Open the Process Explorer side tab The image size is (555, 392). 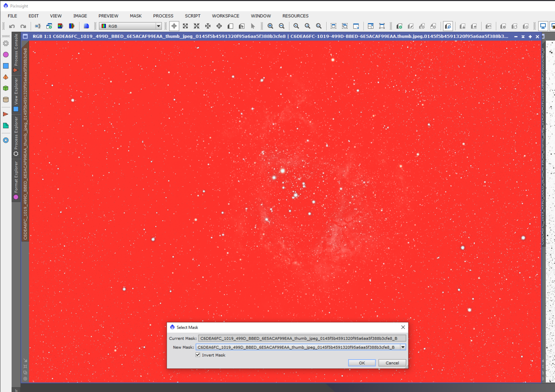[x=16, y=136]
